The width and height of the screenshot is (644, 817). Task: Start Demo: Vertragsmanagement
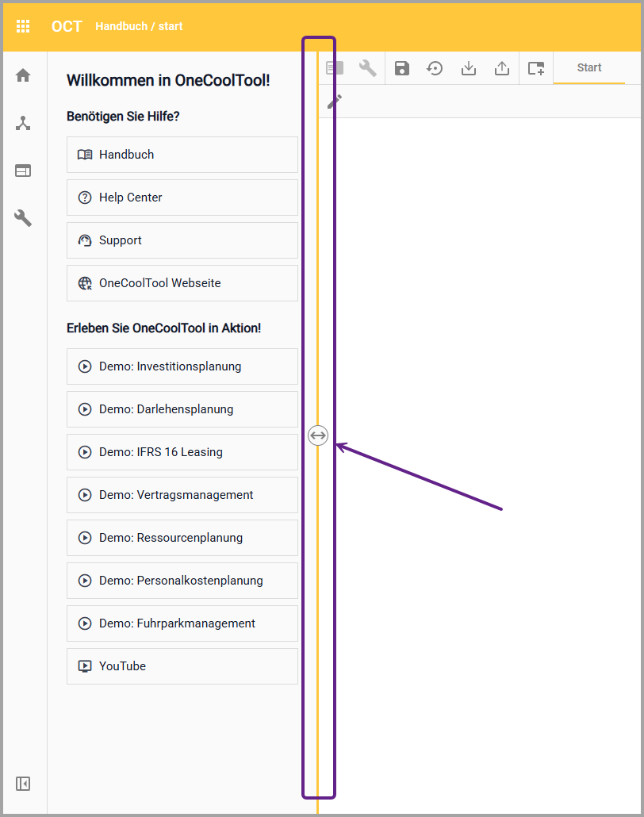[182, 495]
